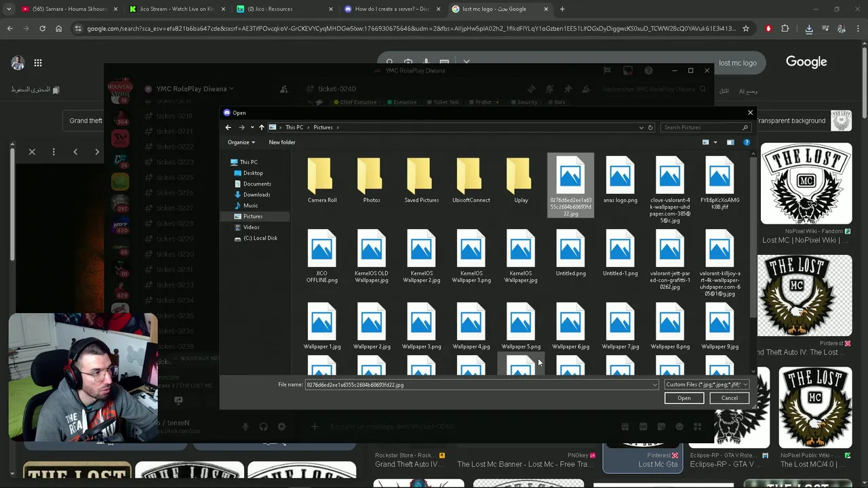Select Wallpaper 6.jpg file
Screen dimensions: 868x488
coord(570,327)
